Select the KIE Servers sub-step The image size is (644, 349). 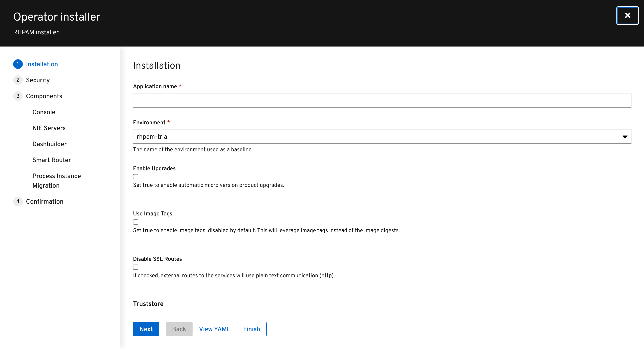coord(49,128)
